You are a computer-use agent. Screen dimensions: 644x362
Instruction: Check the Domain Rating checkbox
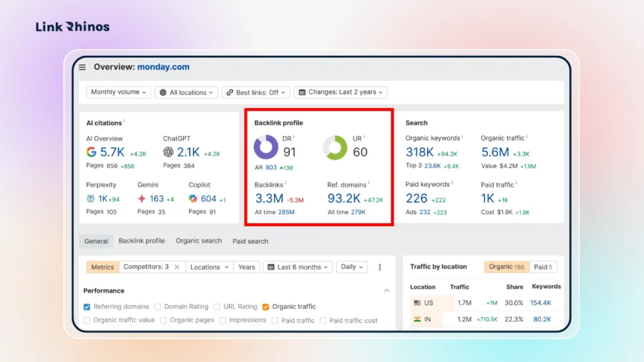click(158, 307)
